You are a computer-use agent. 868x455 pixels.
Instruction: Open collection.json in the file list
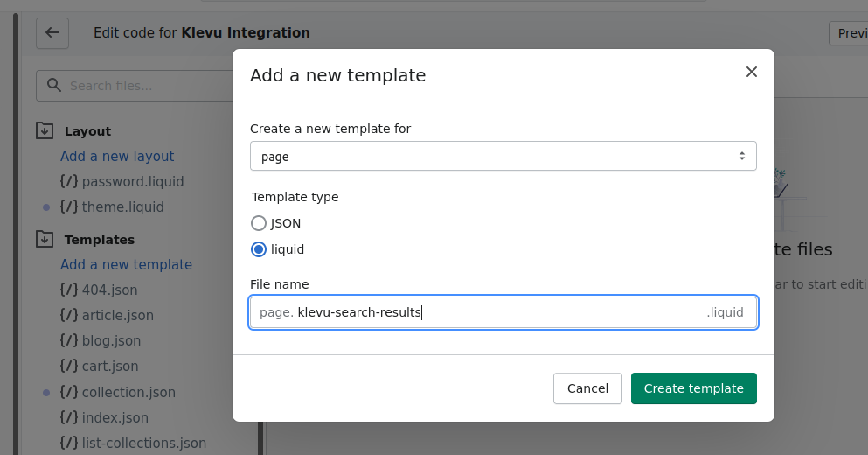[128, 393]
